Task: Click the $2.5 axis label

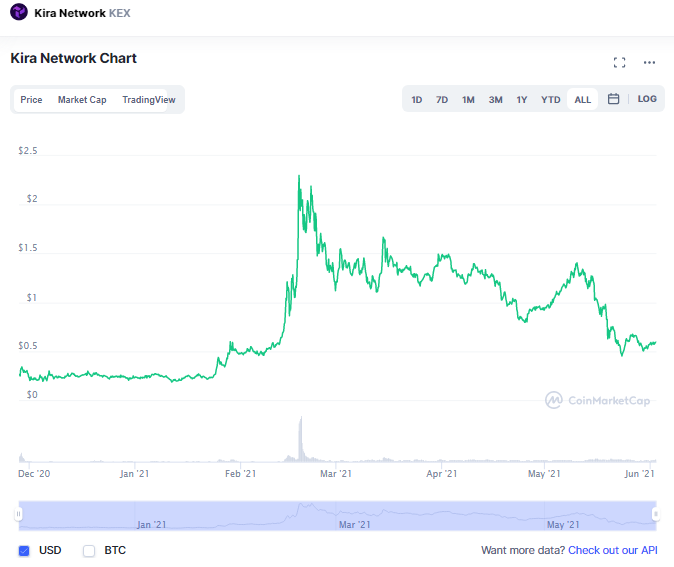Action: [x=28, y=150]
